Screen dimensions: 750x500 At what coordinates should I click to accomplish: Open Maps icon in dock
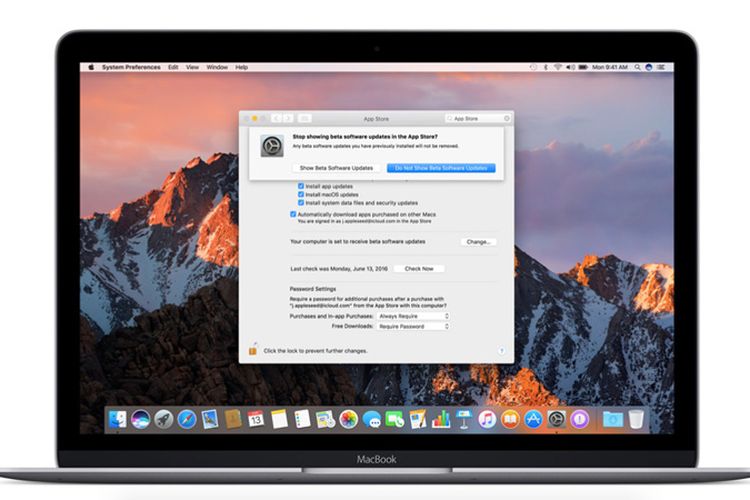[325, 420]
